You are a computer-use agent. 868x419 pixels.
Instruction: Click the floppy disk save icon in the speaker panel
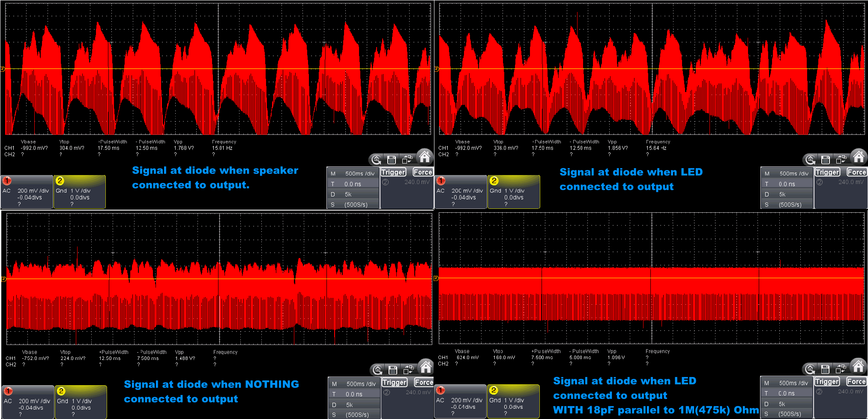[391, 160]
